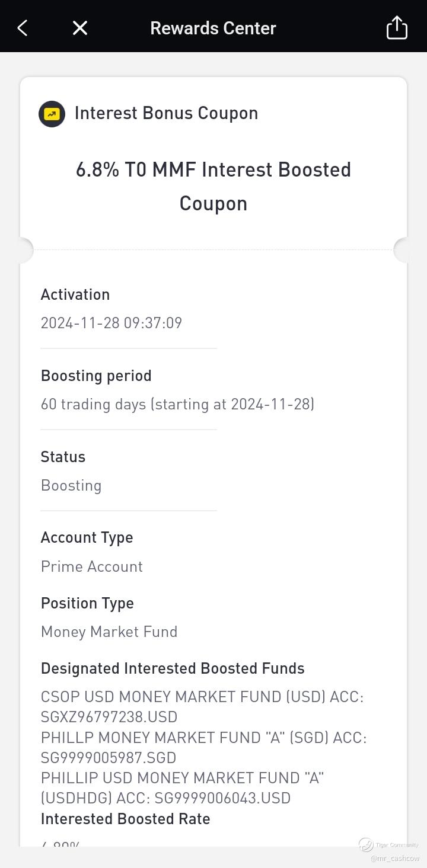Tap the share icon in header
This screenshot has width=427, height=868.
[397, 28]
